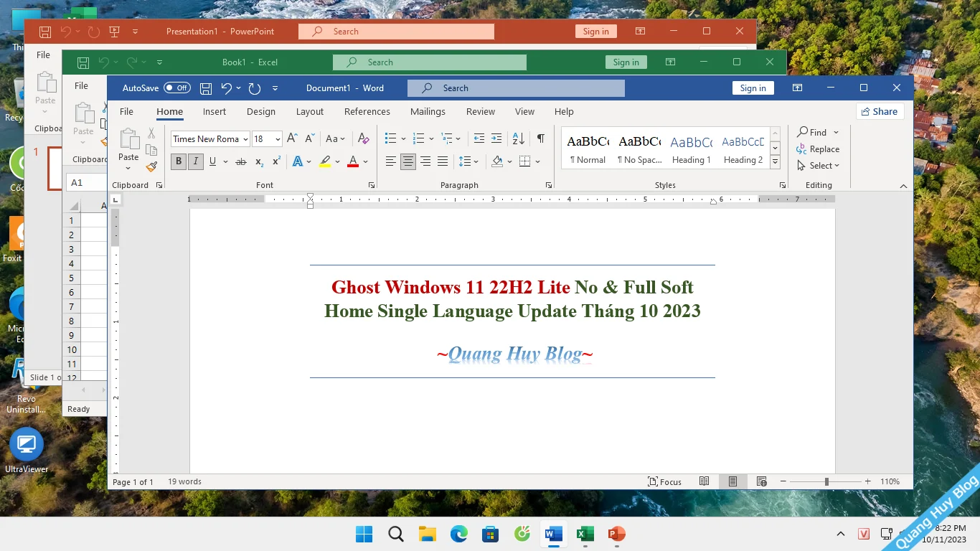Collapse the ribbon with the chevron arrow
Viewport: 980px width, 551px height.
click(903, 186)
